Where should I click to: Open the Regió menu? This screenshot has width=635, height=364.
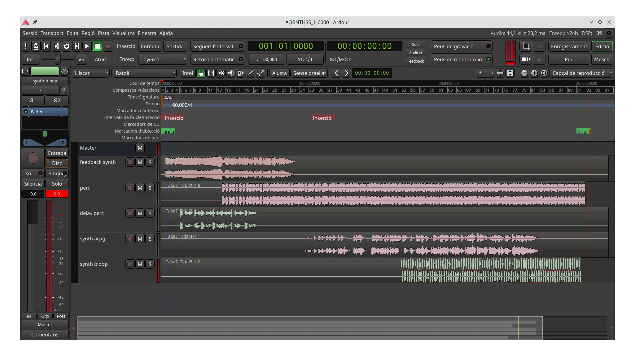click(88, 33)
